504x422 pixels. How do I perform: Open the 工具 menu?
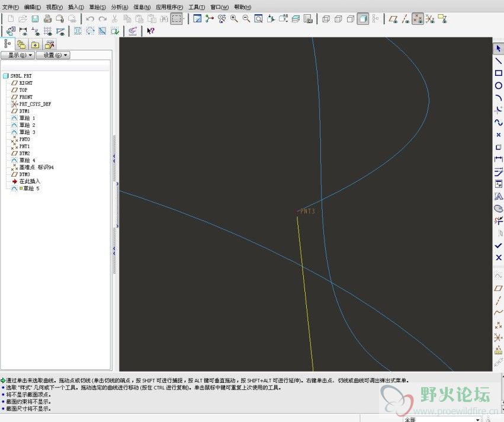pyautogui.click(x=197, y=7)
